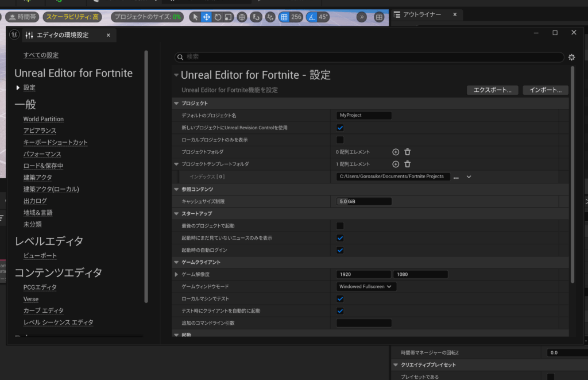Open actor snapping options icon
Screen dimensions: 588x380
[270, 17]
